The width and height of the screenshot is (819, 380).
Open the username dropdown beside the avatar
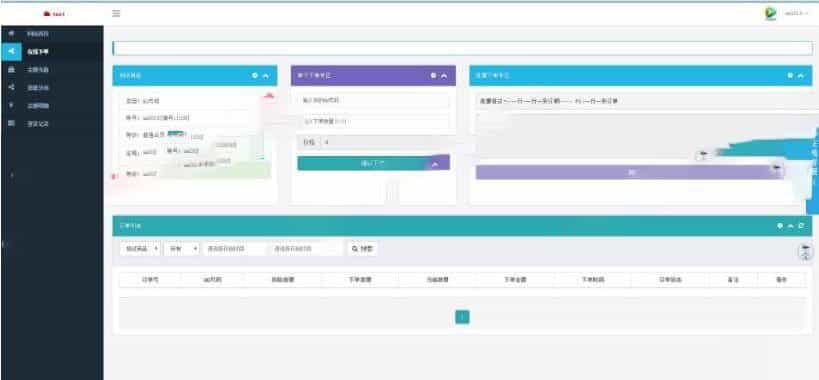(797, 14)
